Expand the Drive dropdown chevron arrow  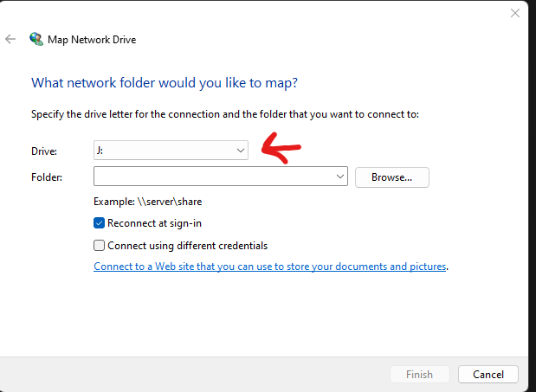[x=241, y=151]
